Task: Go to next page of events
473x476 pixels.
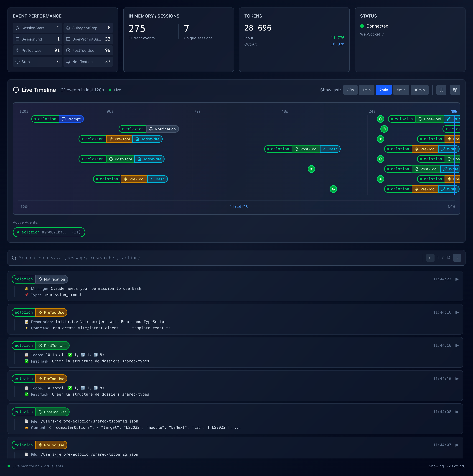Action: (x=457, y=258)
